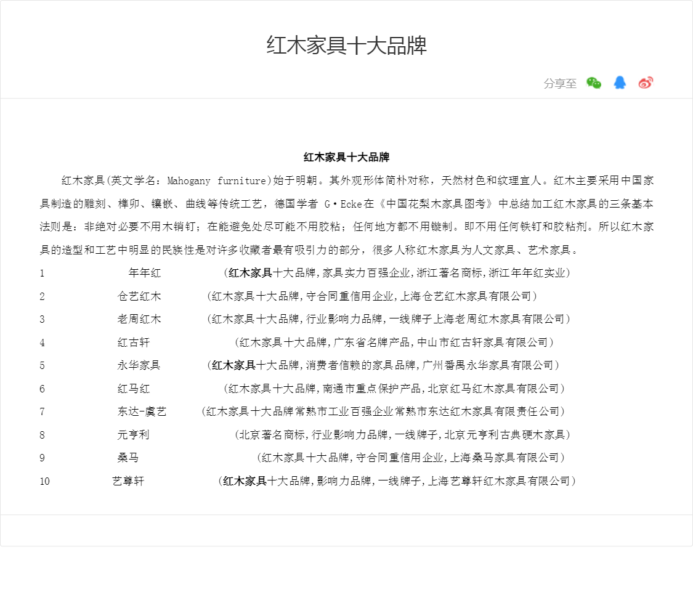Screen dimensions: 693x616
Task: Share the article to Sina Weibo
Action: [646, 83]
